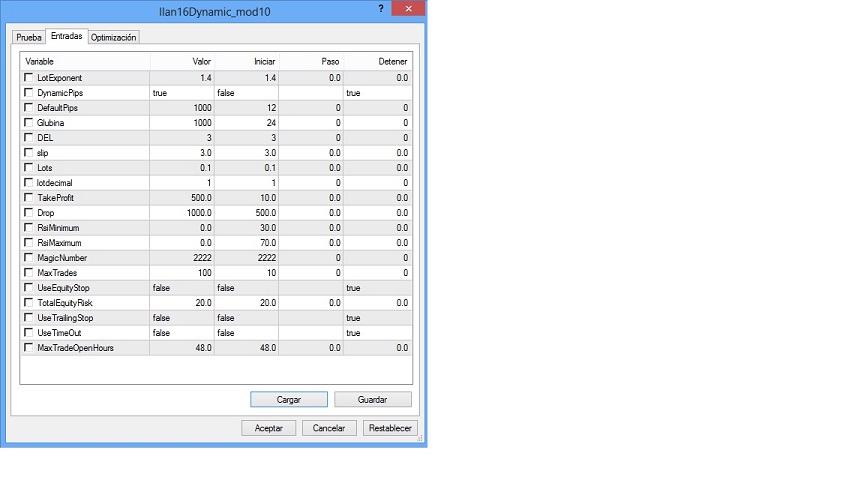The image size is (864, 486).
Task: Switch to the Prueba tab
Action: point(29,38)
